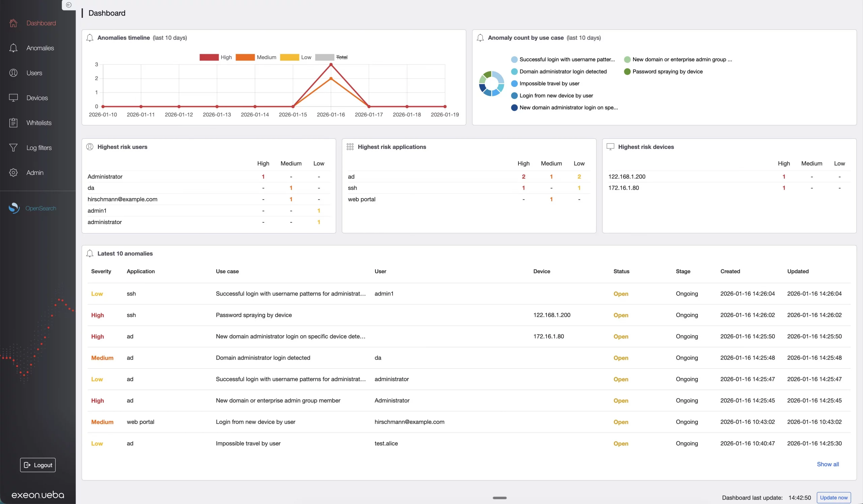Click the OpenSearch logo icon
The width and height of the screenshot is (863, 504).
click(x=14, y=208)
